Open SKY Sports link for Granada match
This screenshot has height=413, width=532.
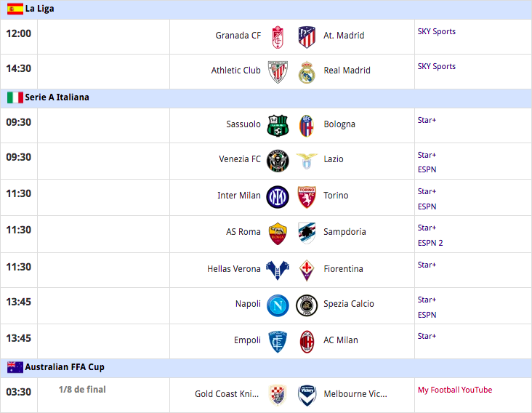(436, 31)
